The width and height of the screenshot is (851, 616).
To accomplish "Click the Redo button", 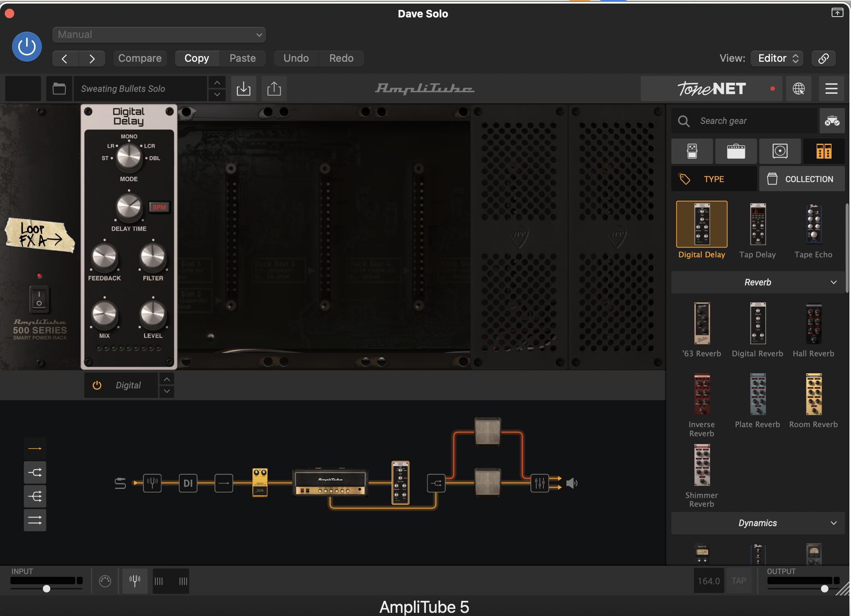I will [342, 59].
